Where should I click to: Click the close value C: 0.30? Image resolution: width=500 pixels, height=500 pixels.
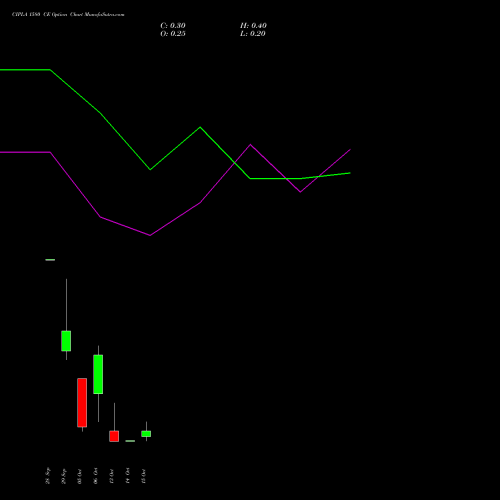pos(173,26)
